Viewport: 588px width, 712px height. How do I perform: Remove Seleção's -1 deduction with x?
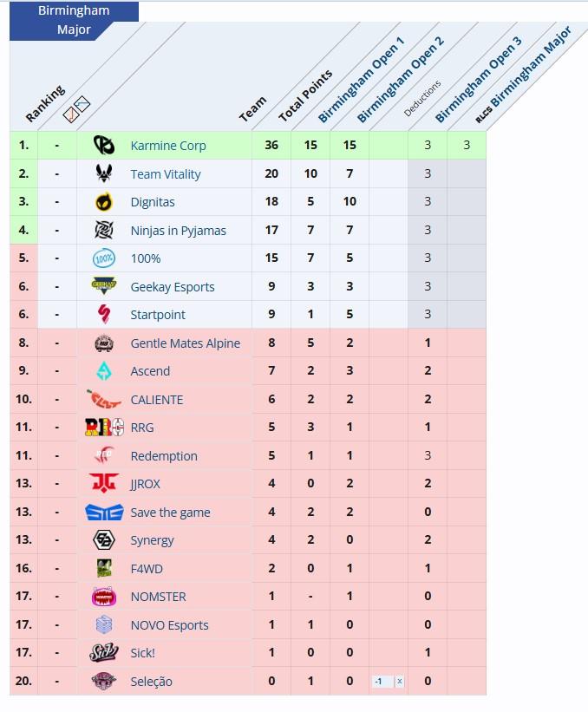[399, 681]
